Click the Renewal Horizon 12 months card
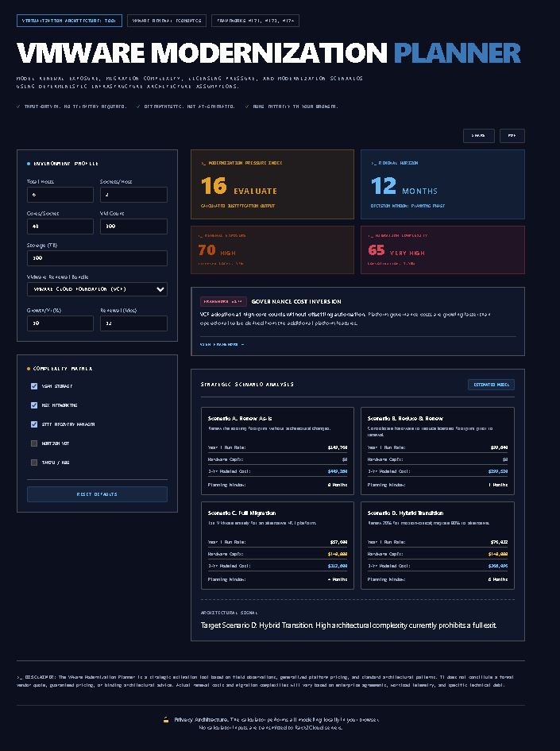560x751 pixels. pyautogui.click(x=442, y=184)
